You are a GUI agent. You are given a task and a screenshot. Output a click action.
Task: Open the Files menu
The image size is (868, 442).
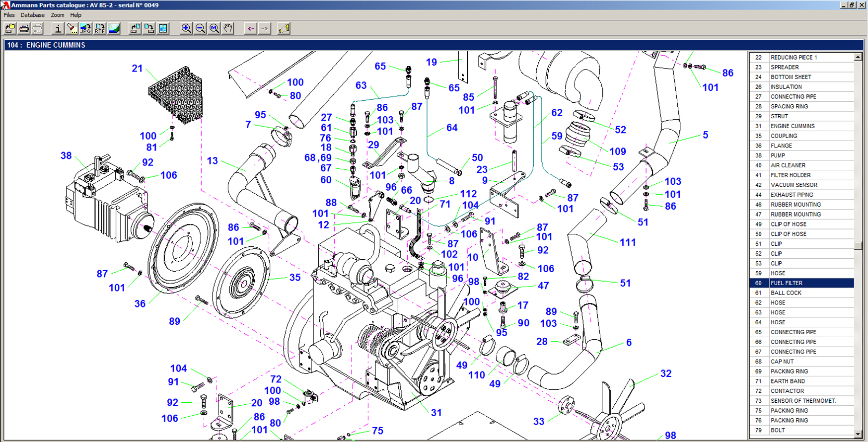[x=9, y=15]
